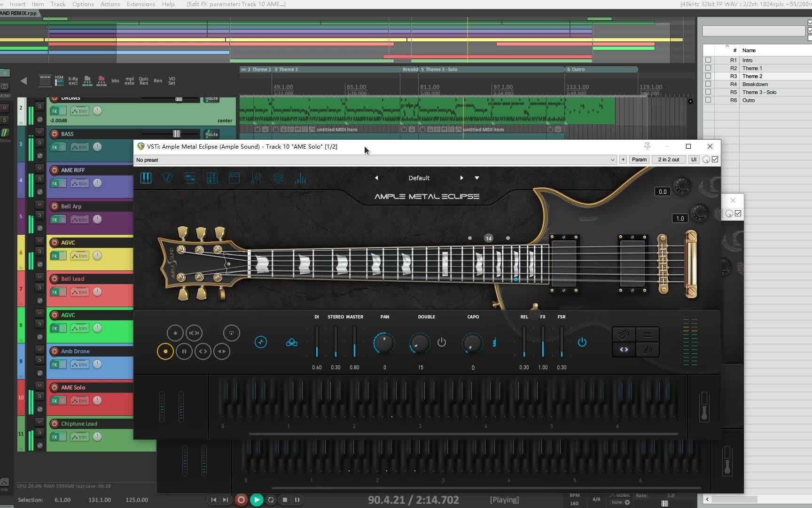
Task: Toggle the blue power button next to FSR
Action: click(582, 342)
